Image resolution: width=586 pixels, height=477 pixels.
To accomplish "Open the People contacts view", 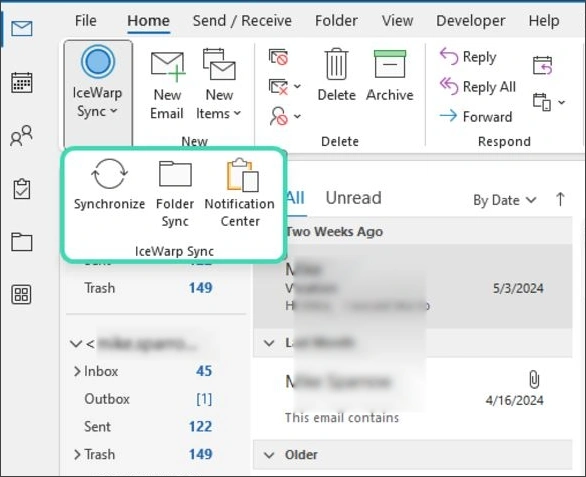I will pos(22,135).
